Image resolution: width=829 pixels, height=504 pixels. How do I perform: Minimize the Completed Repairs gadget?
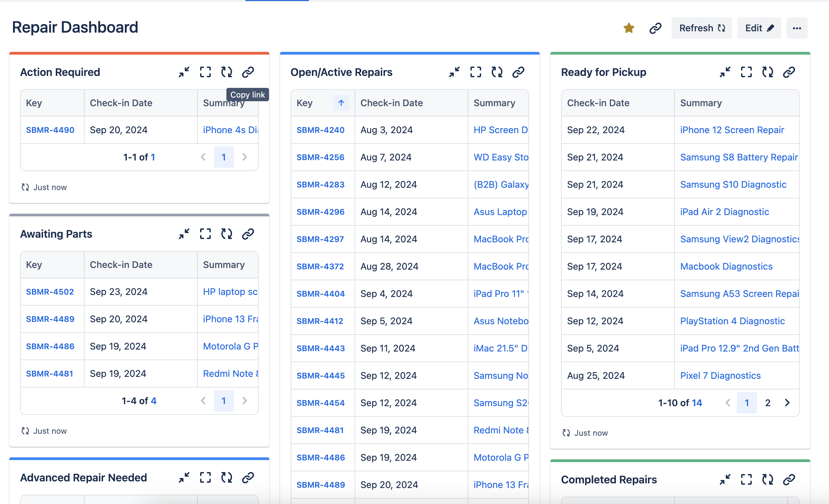(725, 479)
